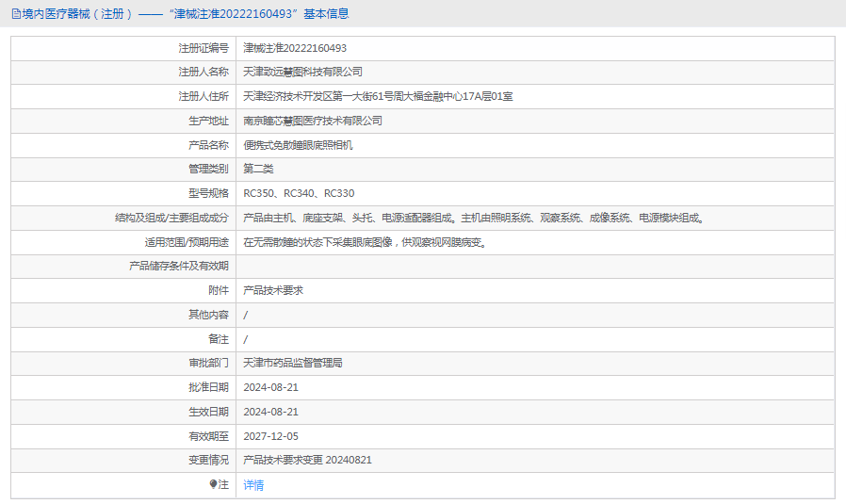Click the 型号规格 label
Screen dimensions: 846x504
[x=208, y=193]
